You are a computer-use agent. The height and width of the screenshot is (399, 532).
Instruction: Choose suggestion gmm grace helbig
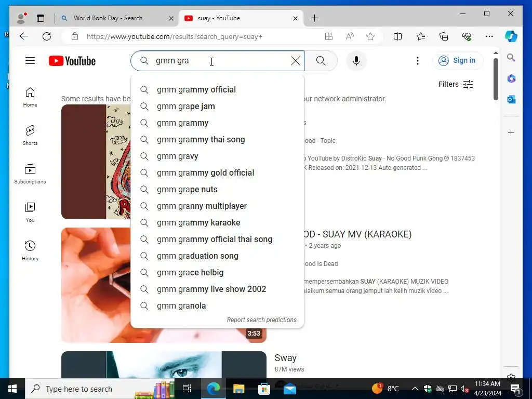217,272
